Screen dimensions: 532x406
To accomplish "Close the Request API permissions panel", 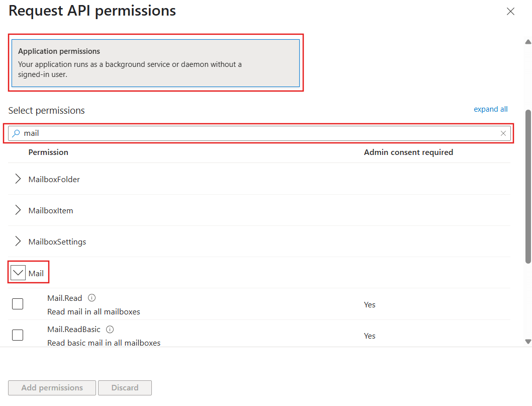I will tap(510, 12).
